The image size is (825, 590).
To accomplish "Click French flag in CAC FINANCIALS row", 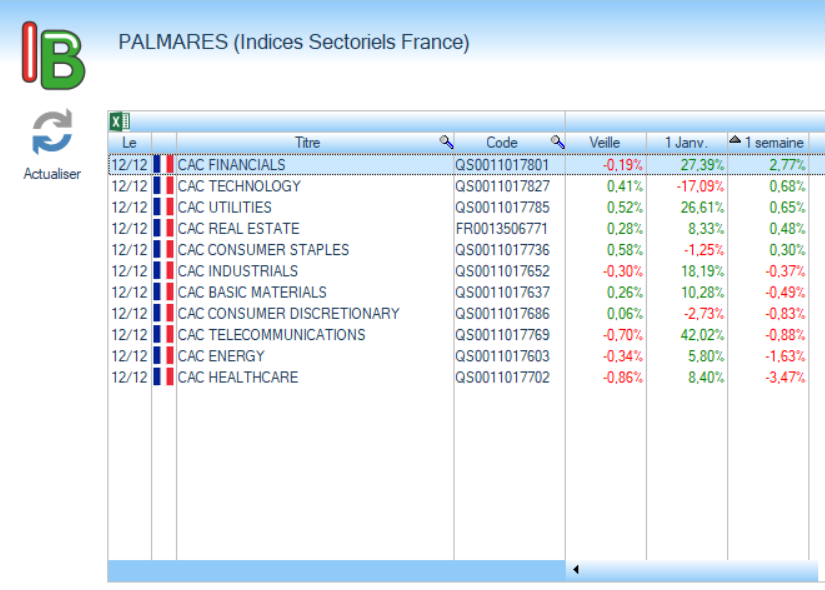I will pos(163,165).
